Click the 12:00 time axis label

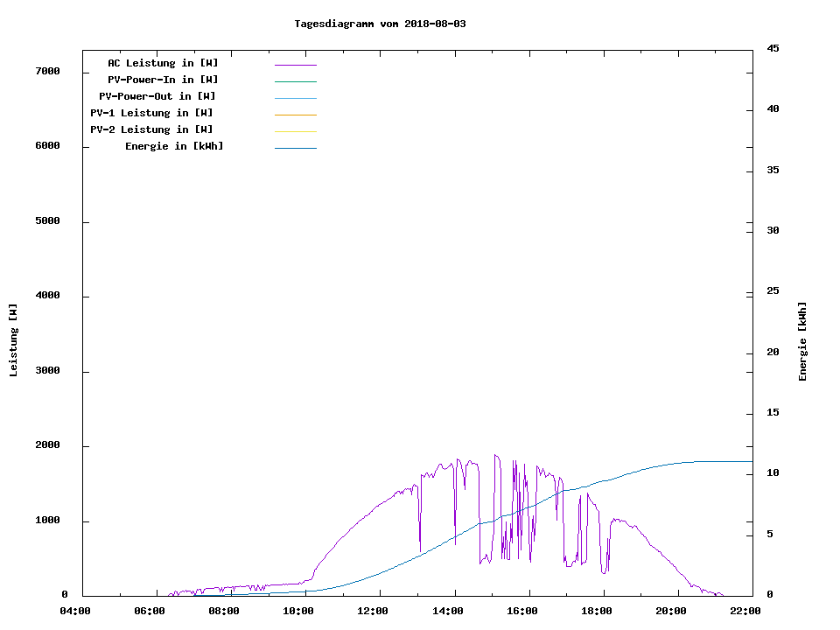tap(373, 611)
